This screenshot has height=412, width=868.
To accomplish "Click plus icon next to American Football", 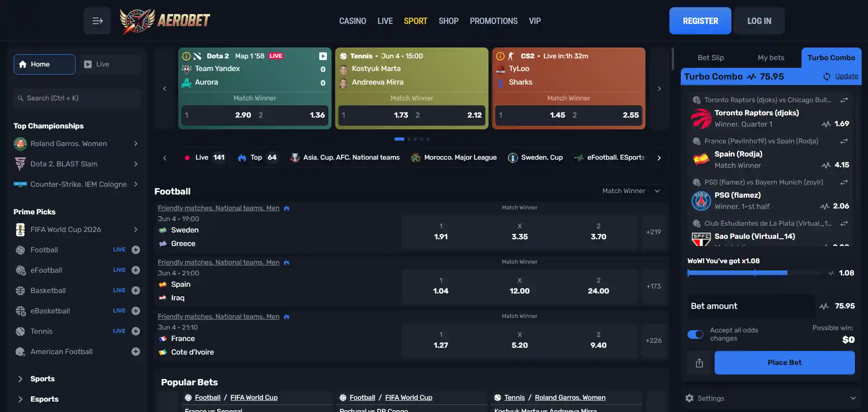I will (x=136, y=351).
